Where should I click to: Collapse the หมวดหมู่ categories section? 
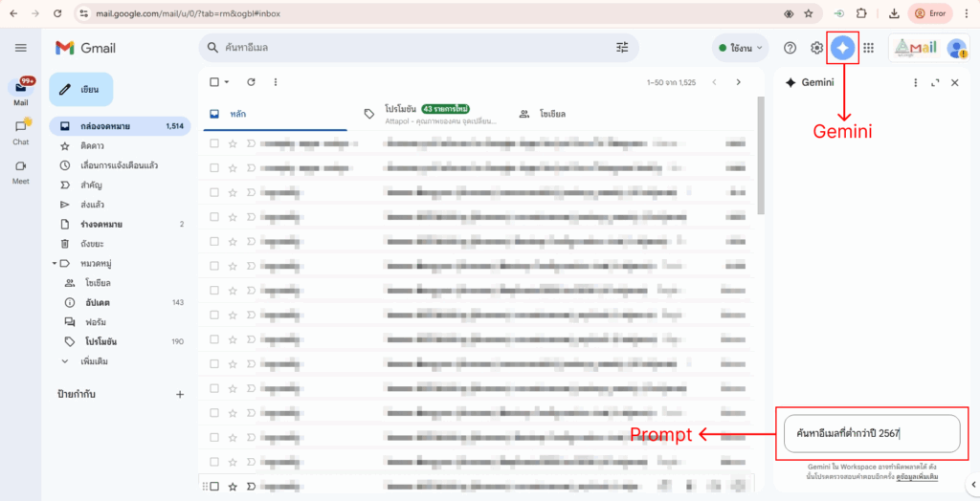pyautogui.click(x=55, y=263)
